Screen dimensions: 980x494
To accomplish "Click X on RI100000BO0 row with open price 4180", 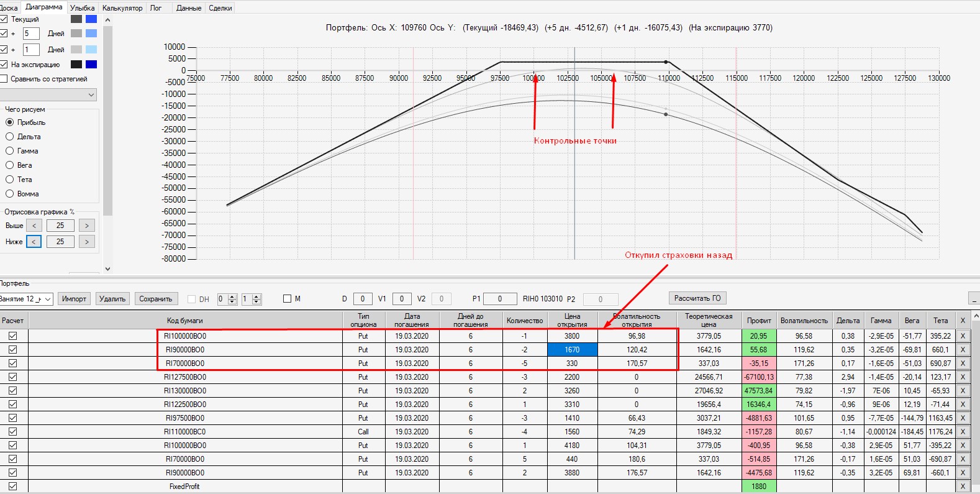I will click(963, 446).
